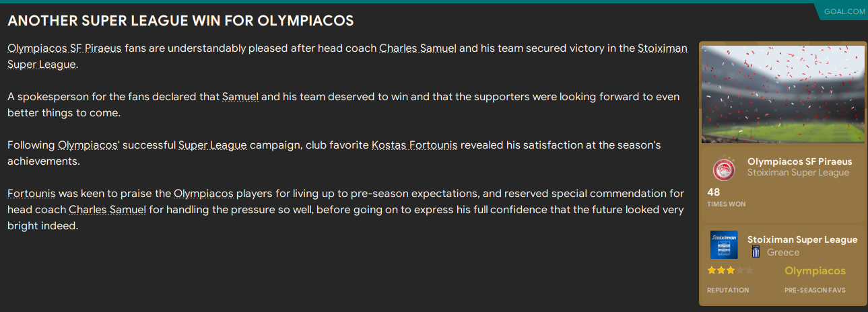
Task: Open Olympiacos SF Piraeus link in first paragraph
Action: click(65, 48)
